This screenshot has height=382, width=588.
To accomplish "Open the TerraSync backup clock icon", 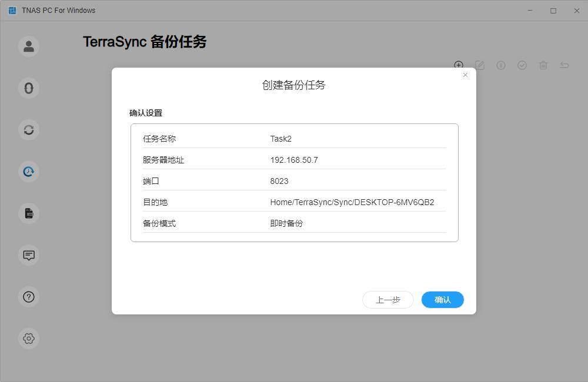I will click(x=29, y=172).
